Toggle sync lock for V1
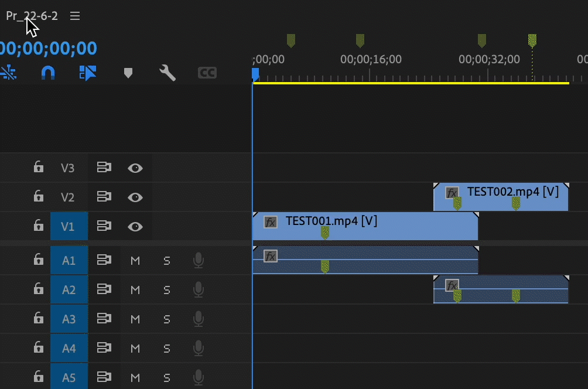 click(104, 226)
